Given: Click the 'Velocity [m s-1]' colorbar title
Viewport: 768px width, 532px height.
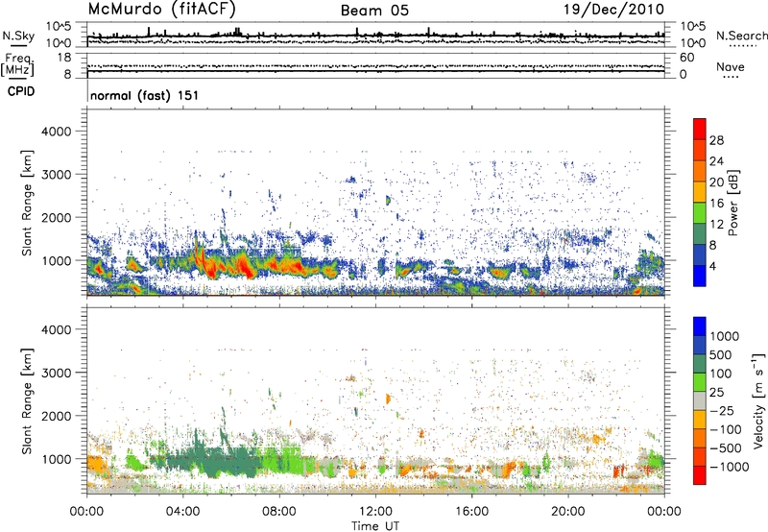Looking at the screenshot, I should point(758,400).
